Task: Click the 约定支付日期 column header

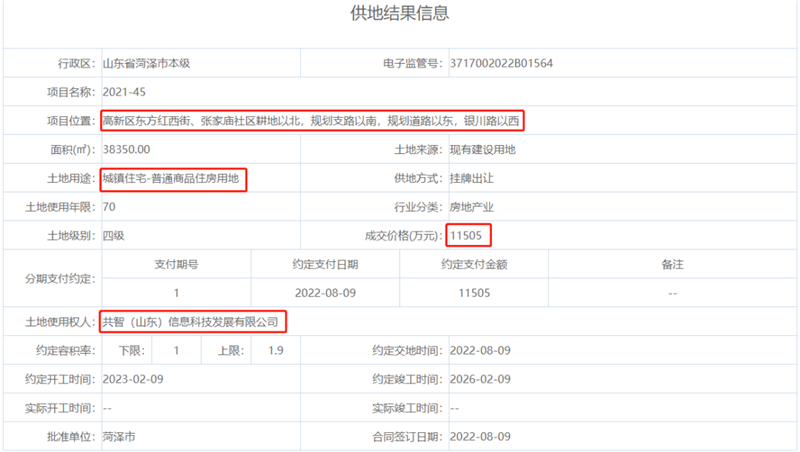Action: (x=325, y=264)
